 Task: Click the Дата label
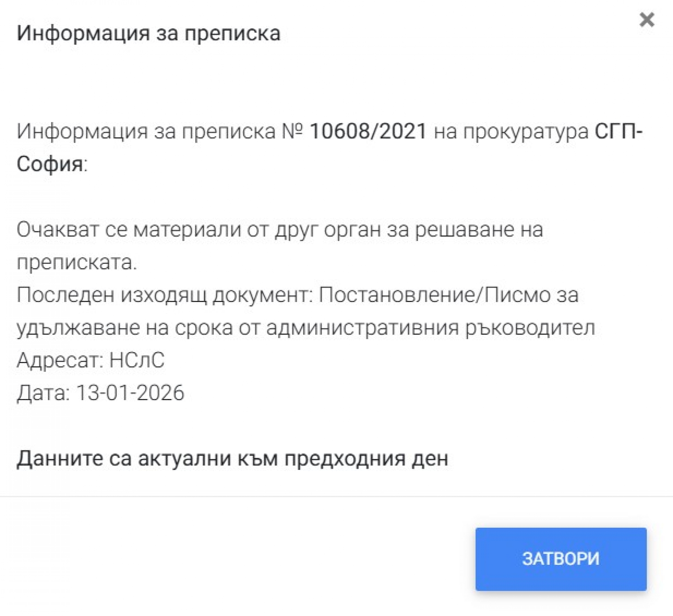(43, 393)
